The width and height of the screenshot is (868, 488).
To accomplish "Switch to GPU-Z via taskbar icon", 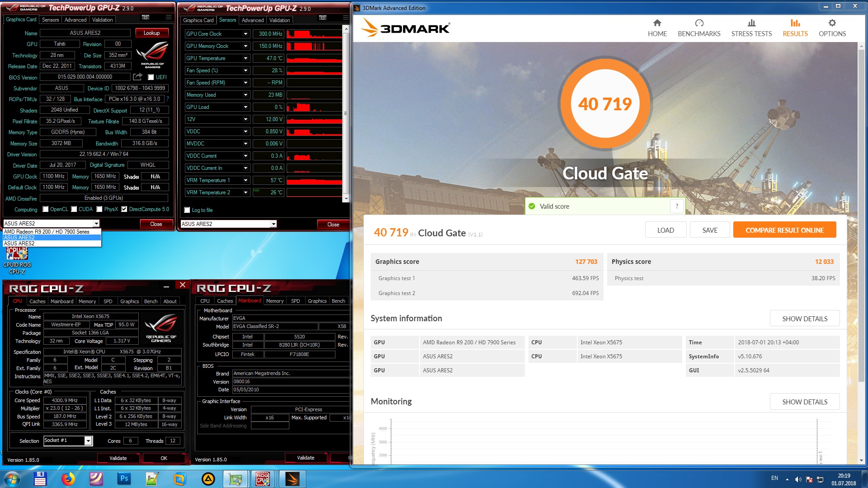I will pyautogui.click(x=236, y=479).
